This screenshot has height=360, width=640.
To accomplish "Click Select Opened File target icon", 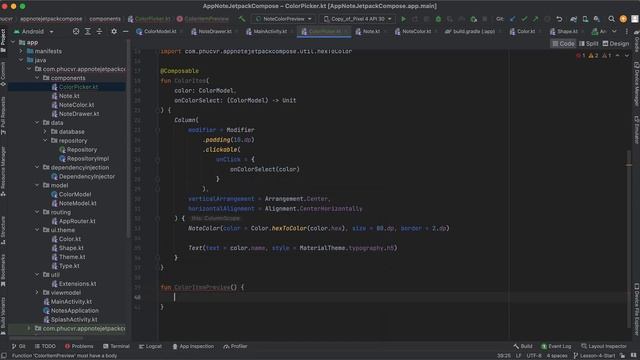I will [76, 31].
